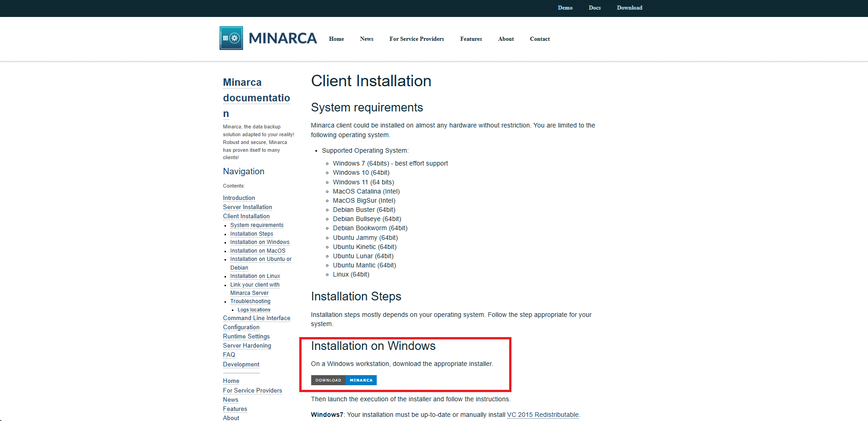Jump to System requirements section link

(257, 225)
